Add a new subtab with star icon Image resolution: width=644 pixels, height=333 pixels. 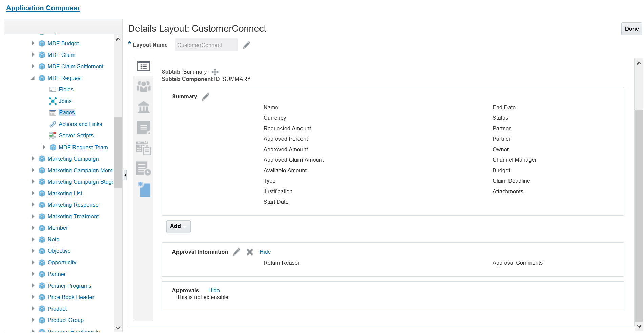(x=144, y=189)
